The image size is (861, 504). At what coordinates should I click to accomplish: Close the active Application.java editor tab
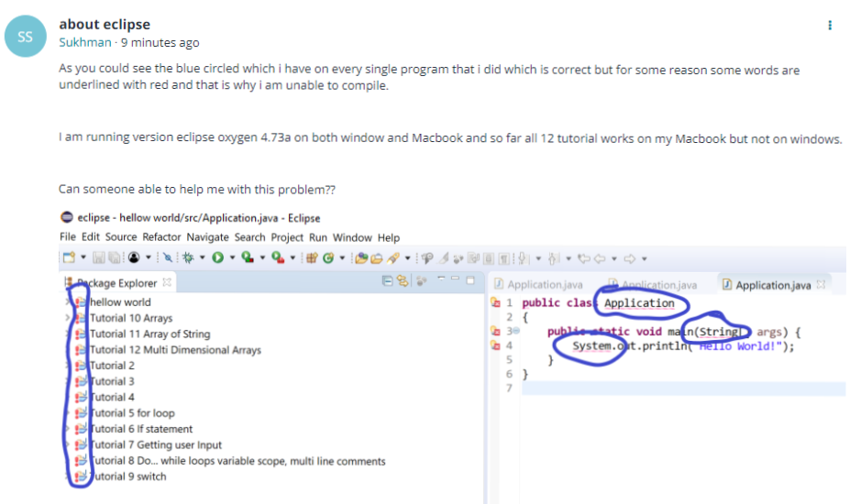[821, 284]
